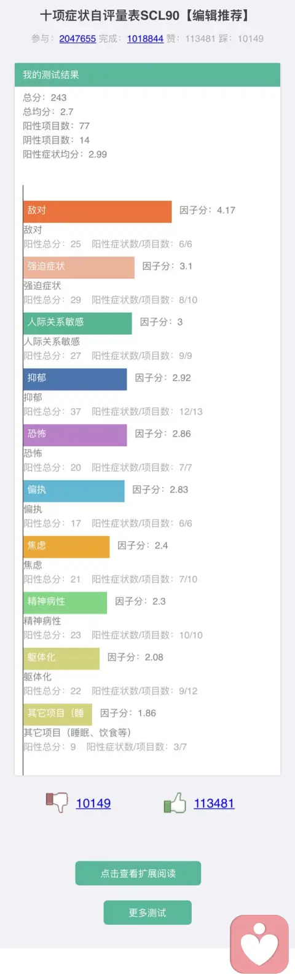Select the yellow-orange 焦虑 bar
The height and width of the screenshot is (980, 295).
coord(66,547)
